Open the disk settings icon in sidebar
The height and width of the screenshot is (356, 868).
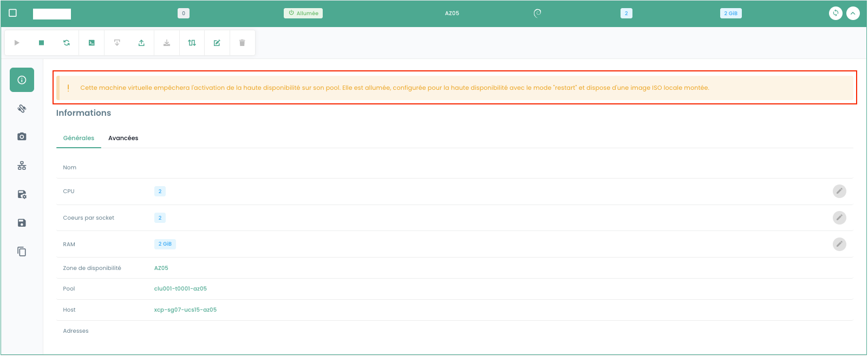[22, 194]
